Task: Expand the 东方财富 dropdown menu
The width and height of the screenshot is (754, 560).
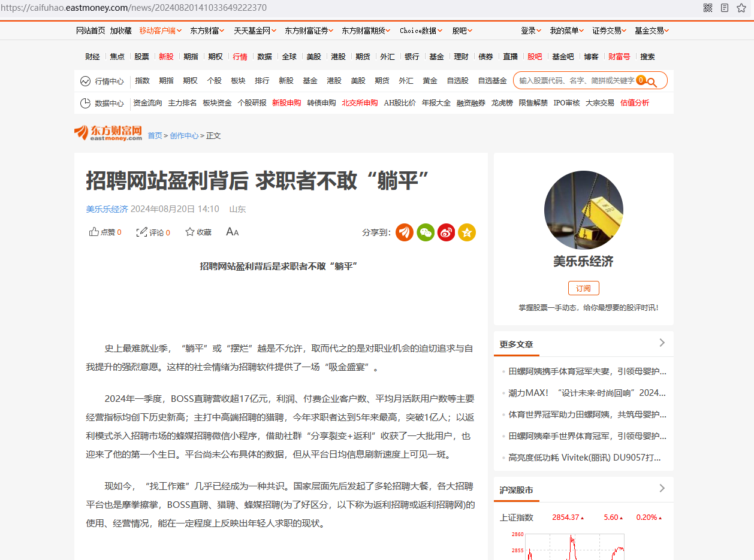Action: (x=207, y=31)
